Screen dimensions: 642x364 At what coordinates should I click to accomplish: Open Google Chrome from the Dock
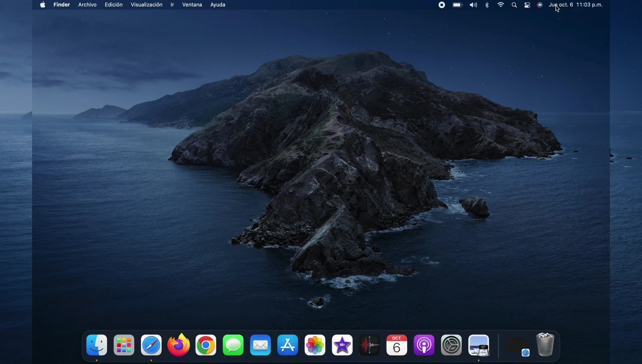click(206, 345)
